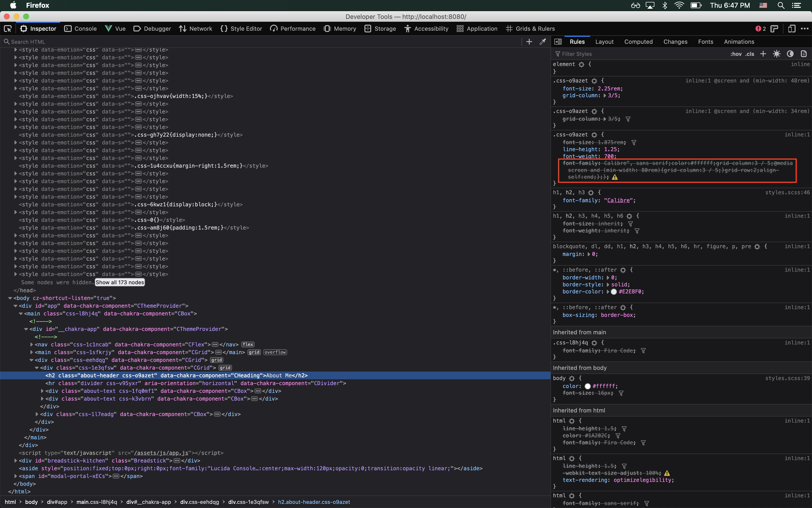The width and height of the screenshot is (812, 508).
Task: Switch to the Console tab
Action: [x=80, y=29]
